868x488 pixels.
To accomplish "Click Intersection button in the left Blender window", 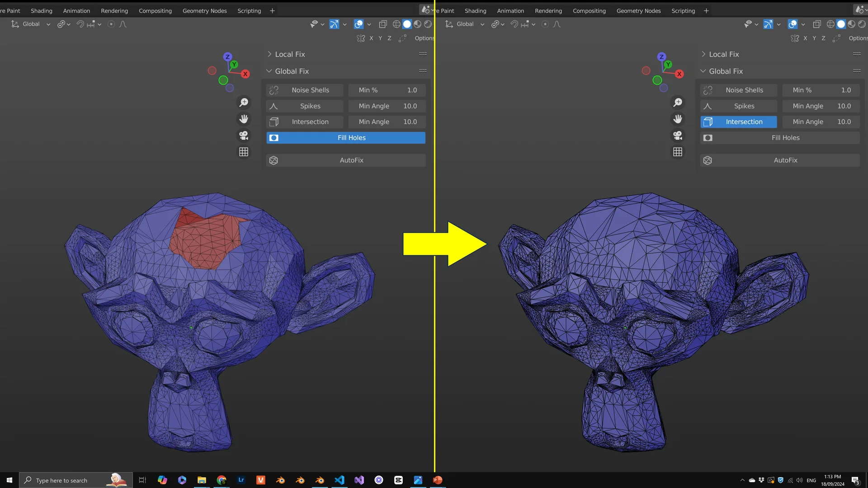I will [x=305, y=122].
